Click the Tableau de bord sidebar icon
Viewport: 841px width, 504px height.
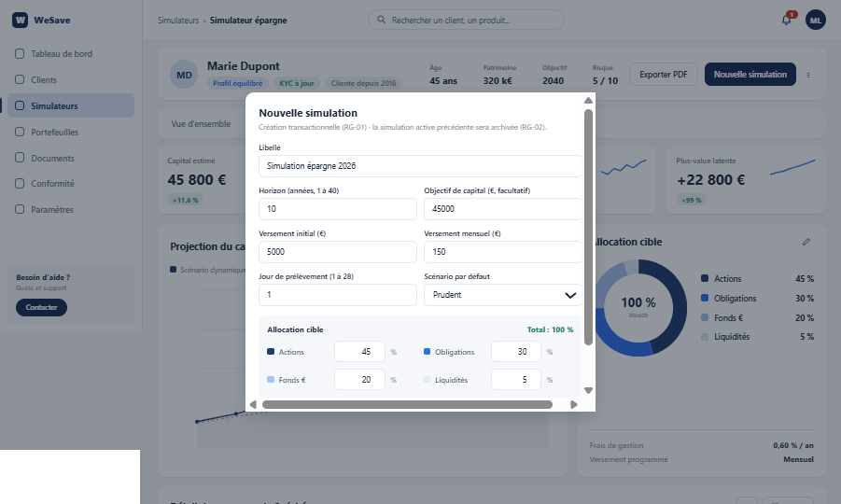[x=20, y=53]
